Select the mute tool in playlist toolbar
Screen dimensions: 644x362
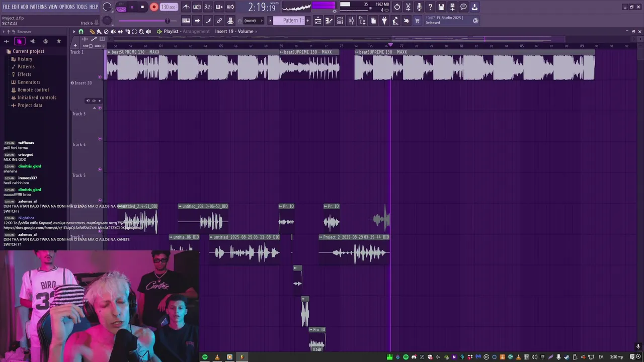113,32
